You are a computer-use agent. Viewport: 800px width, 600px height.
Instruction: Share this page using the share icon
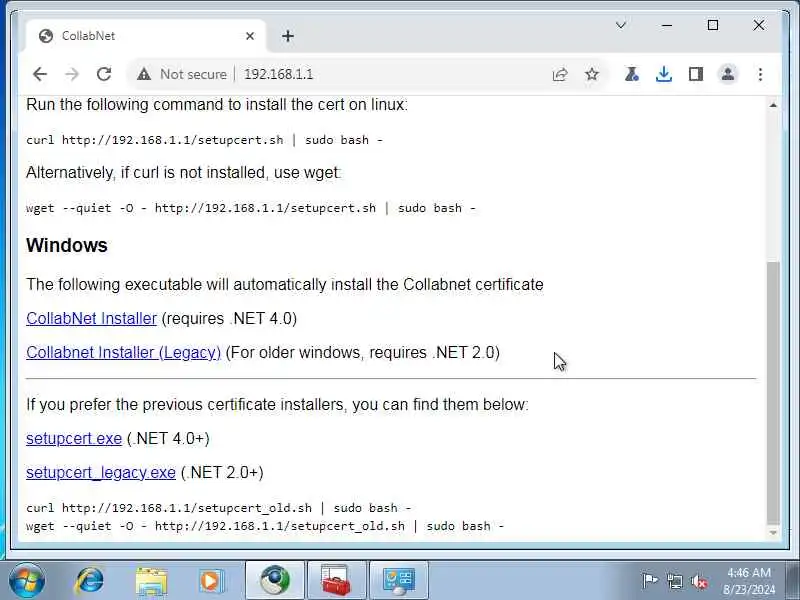pyautogui.click(x=560, y=74)
